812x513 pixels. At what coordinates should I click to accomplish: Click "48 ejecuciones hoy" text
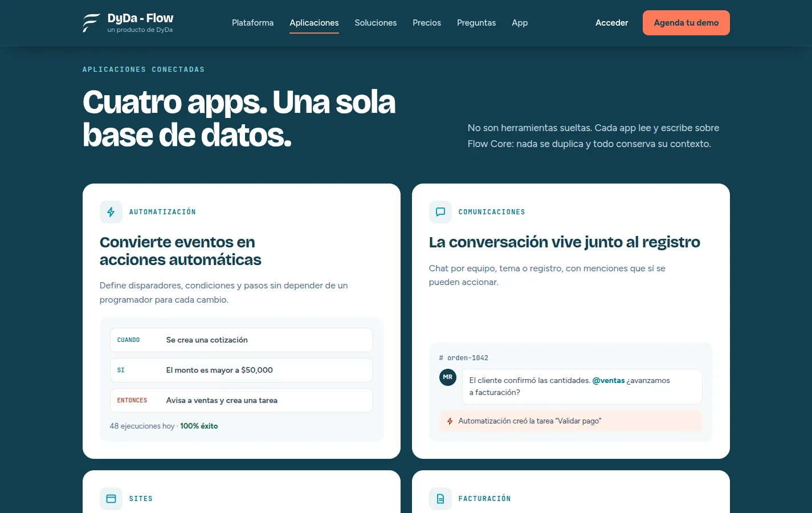142,426
